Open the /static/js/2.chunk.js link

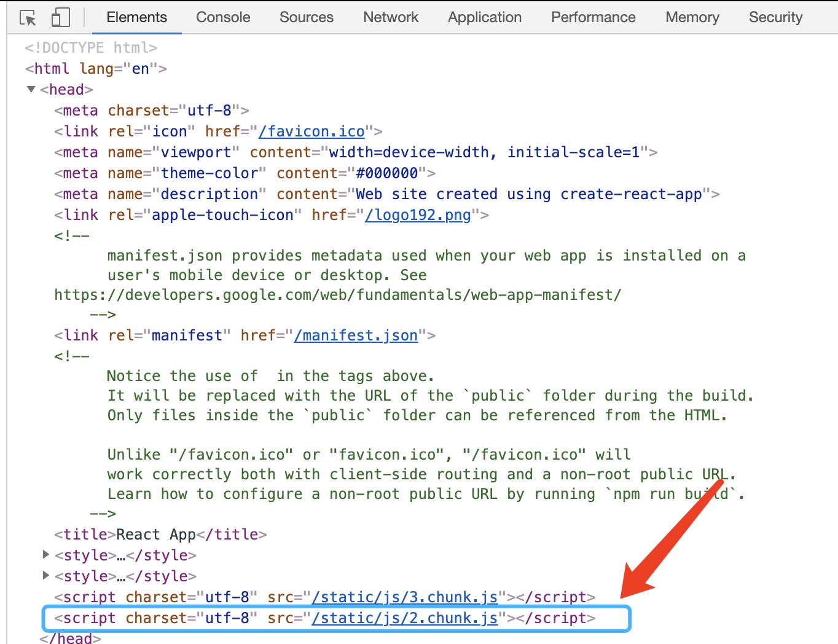pyautogui.click(x=405, y=618)
